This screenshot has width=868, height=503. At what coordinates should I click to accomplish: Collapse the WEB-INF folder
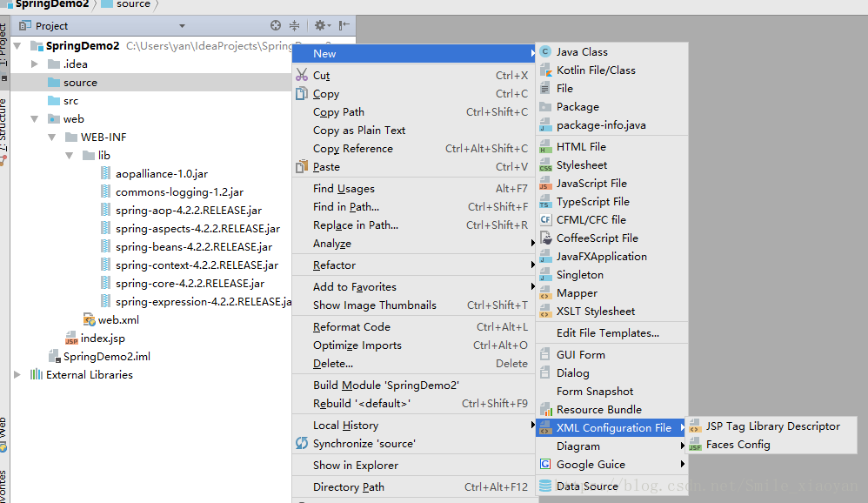(52, 137)
